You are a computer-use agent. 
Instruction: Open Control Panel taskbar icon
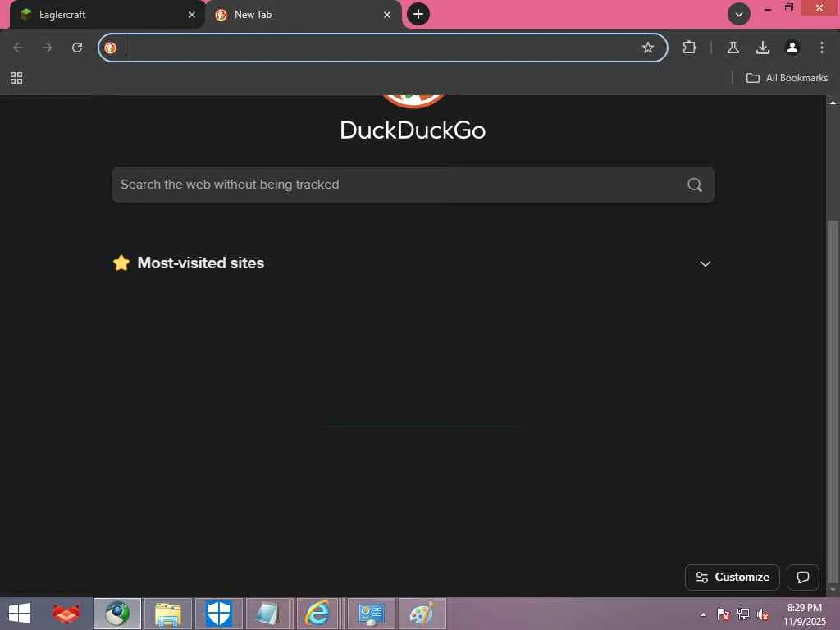click(x=372, y=614)
